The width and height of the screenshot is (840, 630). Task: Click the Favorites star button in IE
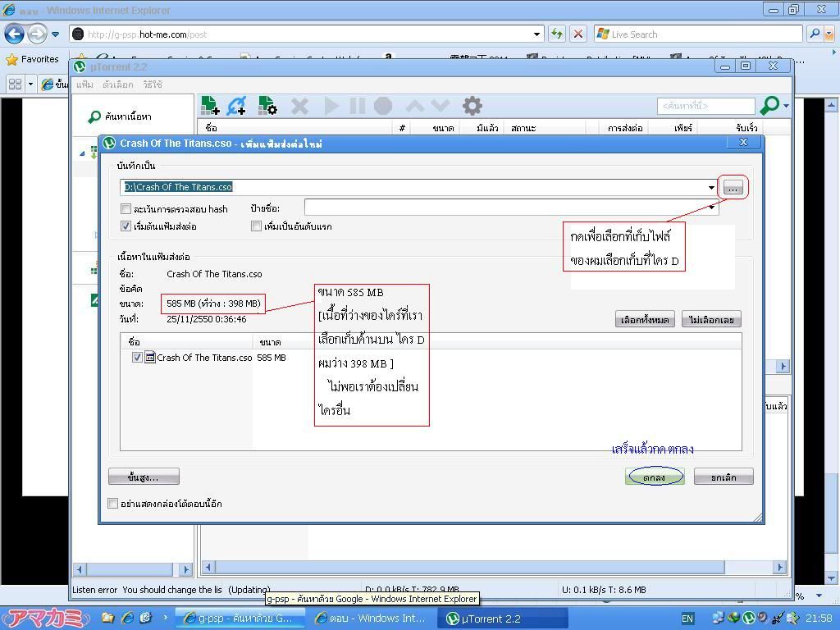click(x=32, y=59)
